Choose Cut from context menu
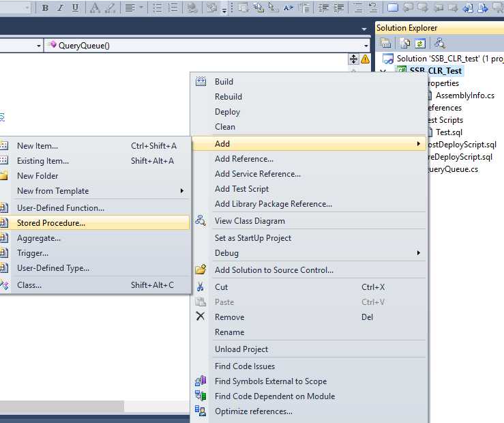This screenshot has height=423, width=504. (309, 287)
